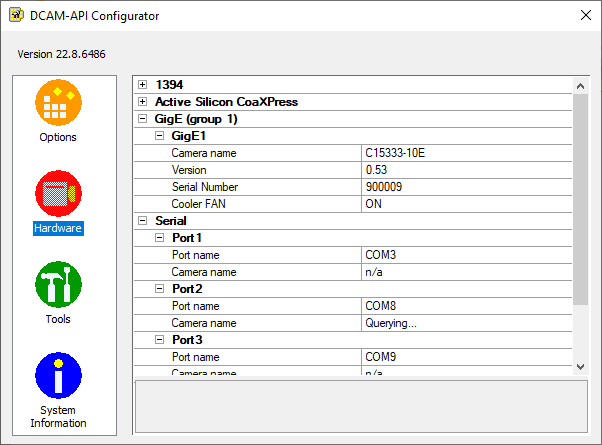Viewport: 602px width, 445px height.
Task: Collapse the Port1 node
Action: pyautogui.click(x=159, y=238)
